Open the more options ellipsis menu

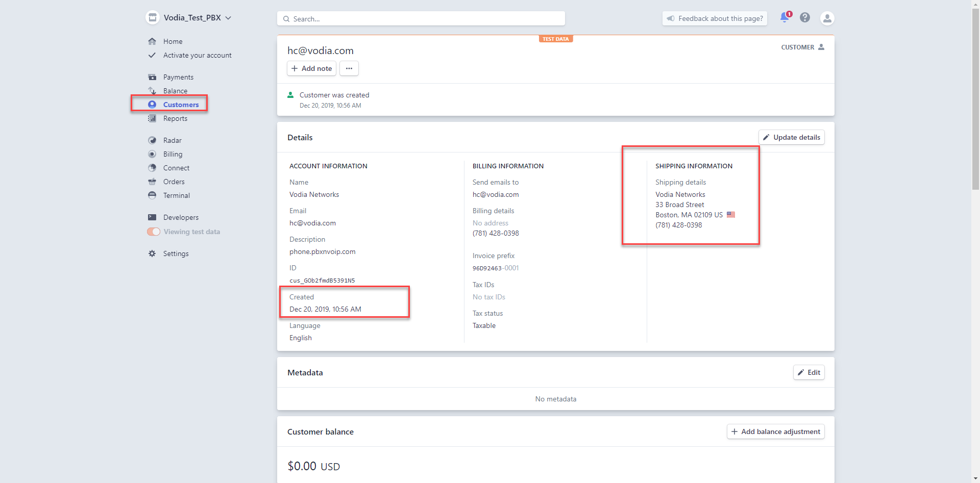click(x=349, y=68)
